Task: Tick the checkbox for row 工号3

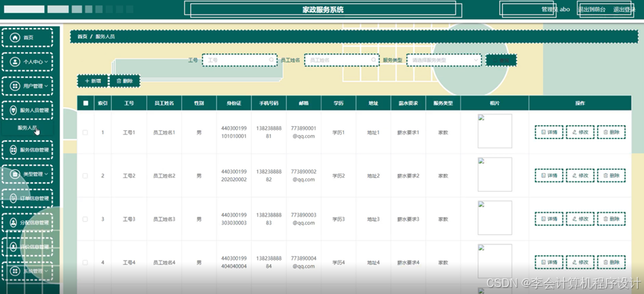Action: pyautogui.click(x=85, y=219)
